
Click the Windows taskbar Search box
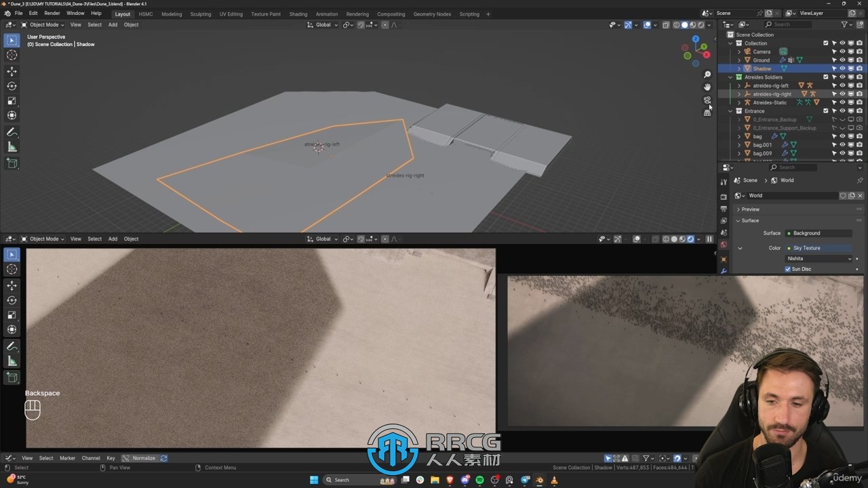360,480
